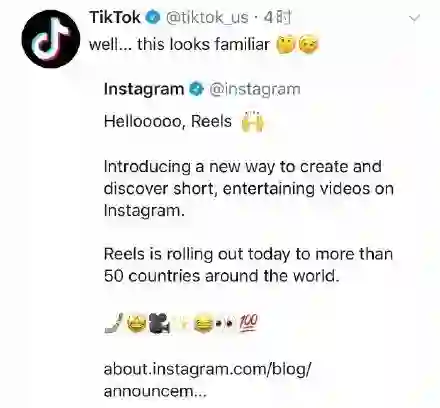
Task: Open the @tiktok_us handle
Action: (x=207, y=17)
